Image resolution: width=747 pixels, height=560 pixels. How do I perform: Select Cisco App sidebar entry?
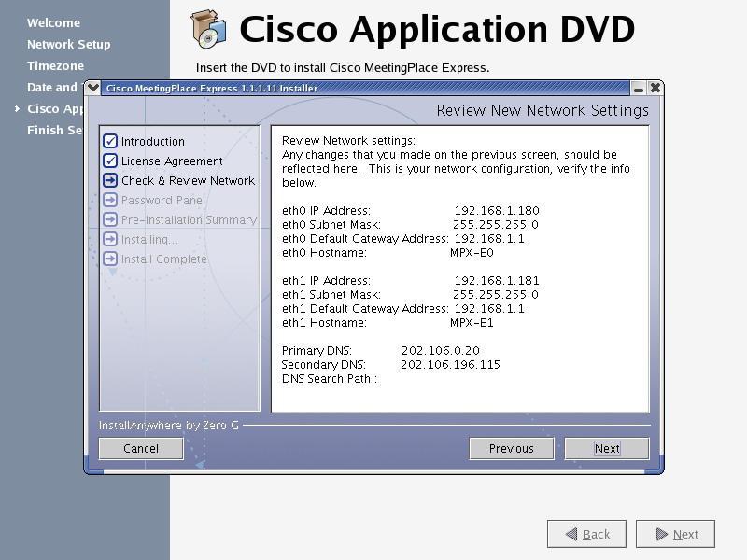tap(56, 108)
